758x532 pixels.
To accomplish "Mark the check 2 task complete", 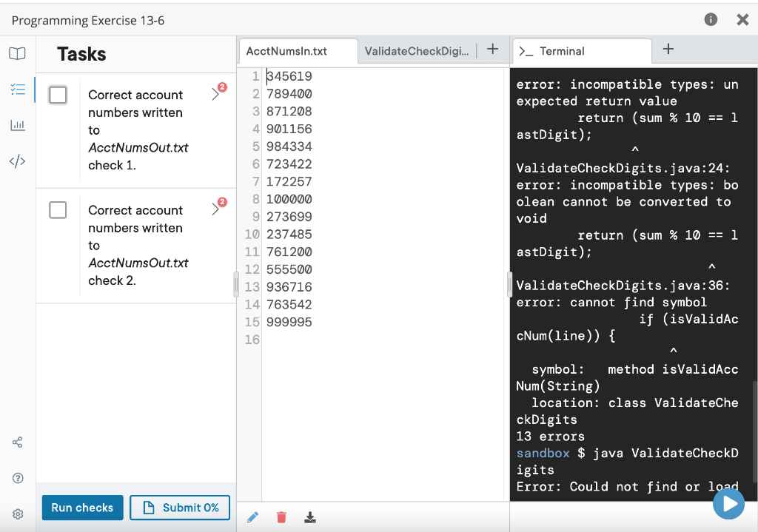I will click(x=58, y=210).
